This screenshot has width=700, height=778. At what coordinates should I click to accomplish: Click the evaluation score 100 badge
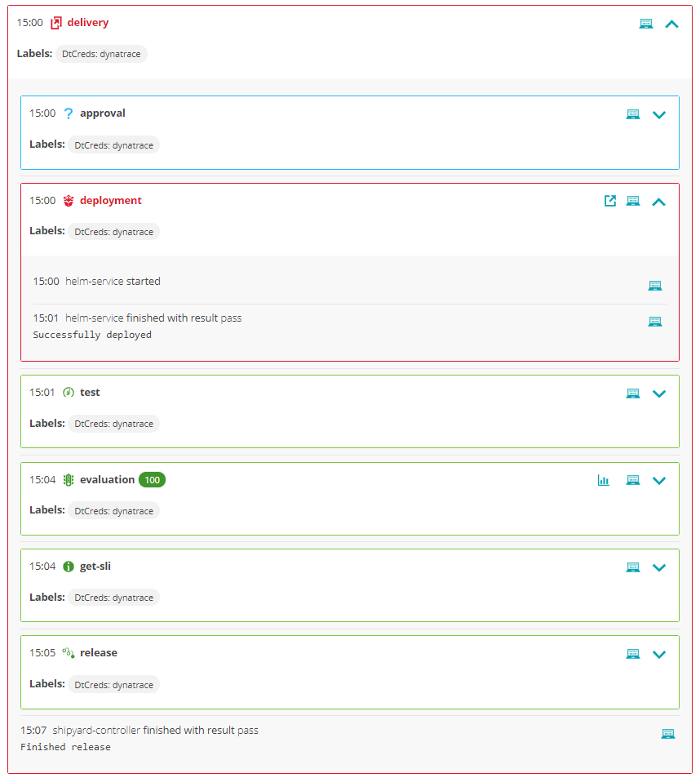153,480
